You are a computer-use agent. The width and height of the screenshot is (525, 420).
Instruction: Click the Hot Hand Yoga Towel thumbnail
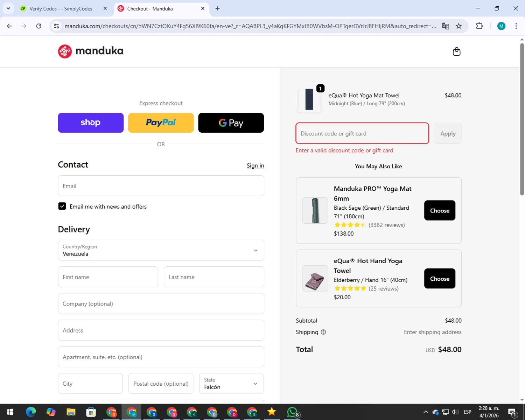315,278
